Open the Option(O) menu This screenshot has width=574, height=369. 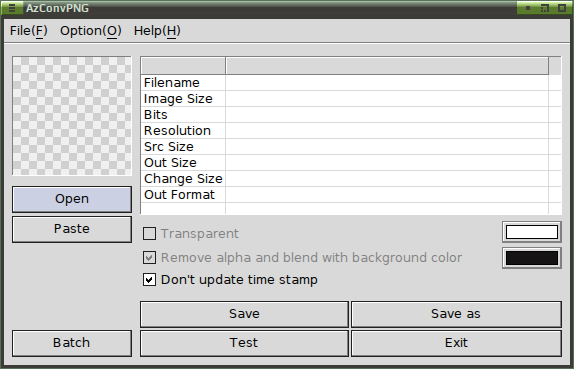pos(90,31)
